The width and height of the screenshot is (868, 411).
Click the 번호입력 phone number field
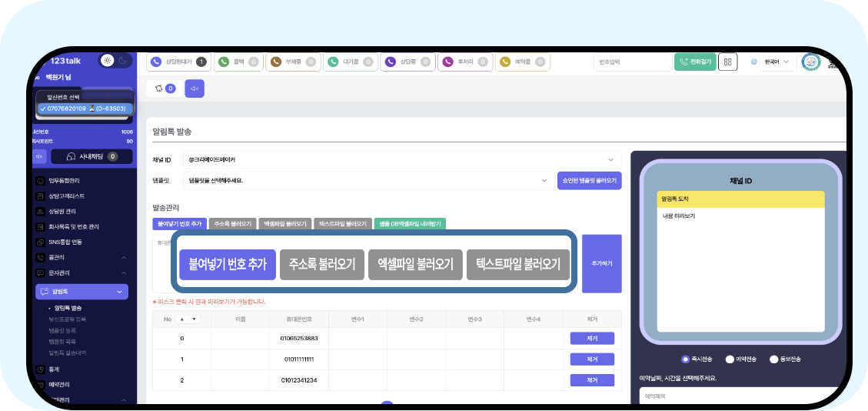[632, 62]
